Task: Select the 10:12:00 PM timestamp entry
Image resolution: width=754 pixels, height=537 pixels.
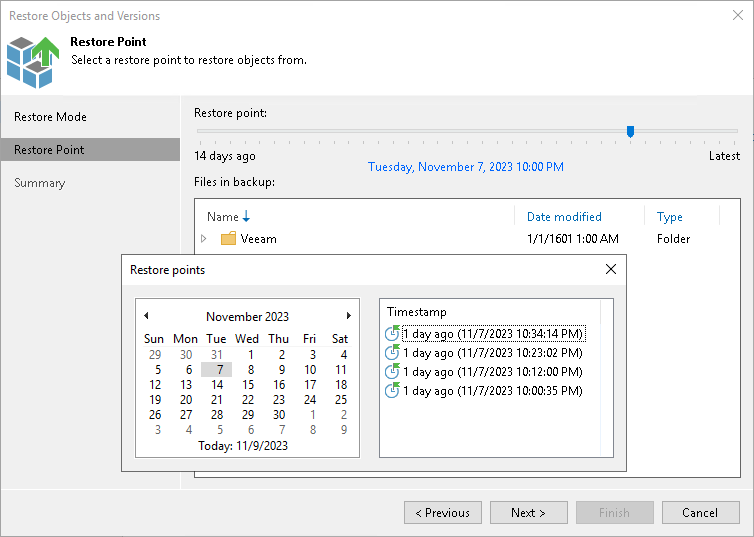Action: coord(493,372)
